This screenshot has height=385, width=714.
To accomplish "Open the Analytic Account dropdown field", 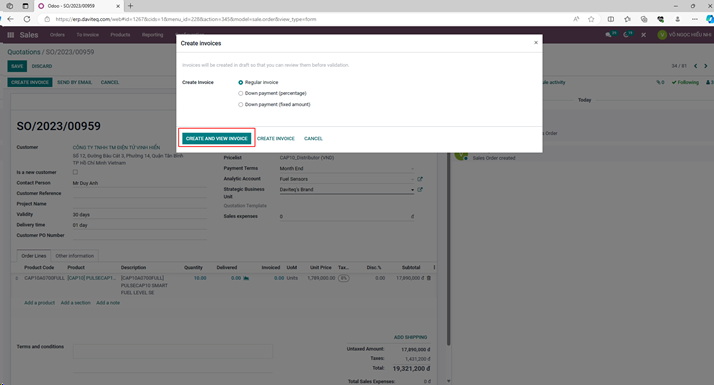I will (347, 179).
